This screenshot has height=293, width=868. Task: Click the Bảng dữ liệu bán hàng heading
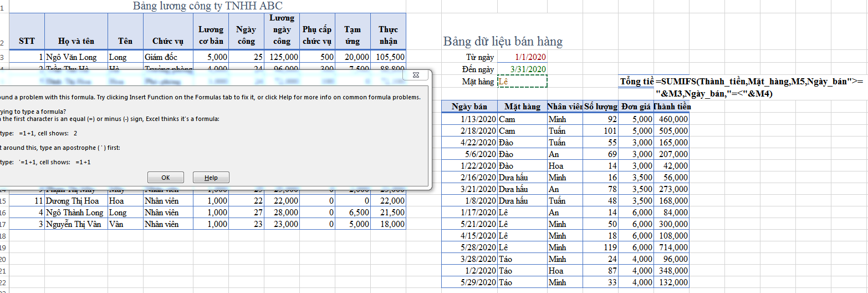pos(503,41)
